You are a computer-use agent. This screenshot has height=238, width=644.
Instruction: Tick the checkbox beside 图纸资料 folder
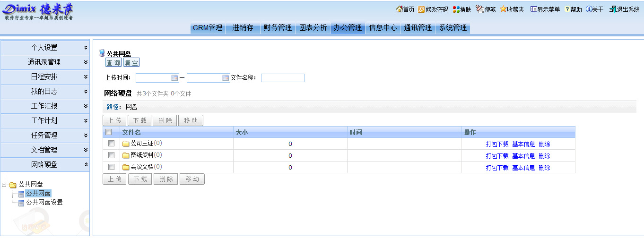click(111, 155)
